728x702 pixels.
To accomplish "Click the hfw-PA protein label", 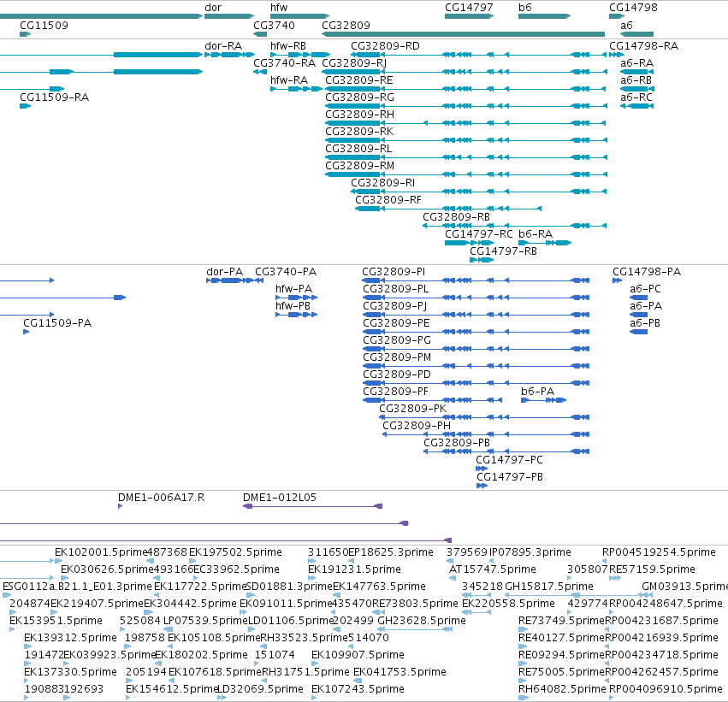I will pos(294,289).
